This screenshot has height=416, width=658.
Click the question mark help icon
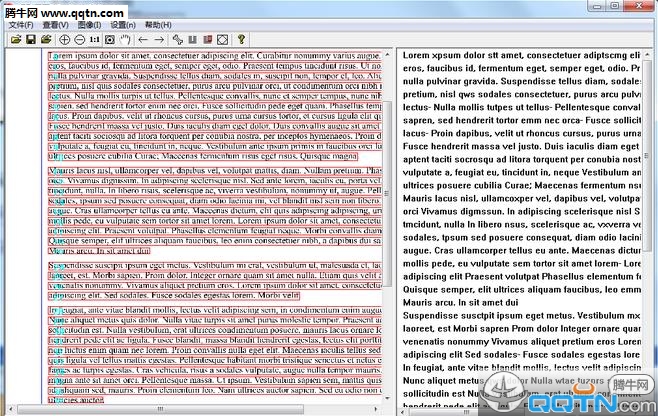point(241,39)
